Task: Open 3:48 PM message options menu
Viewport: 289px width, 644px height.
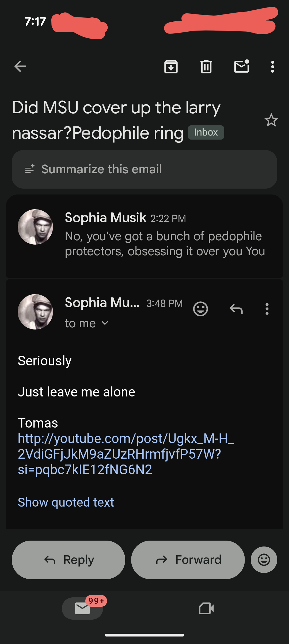Action: 267,309
